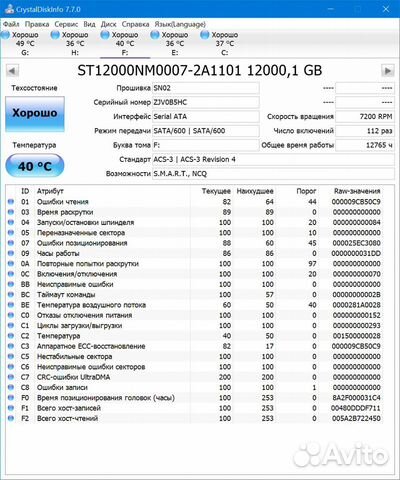The height and width of the screenshot is (480, 400).
Task: Click the status dot for attribute C3
Action: [11, 346]
